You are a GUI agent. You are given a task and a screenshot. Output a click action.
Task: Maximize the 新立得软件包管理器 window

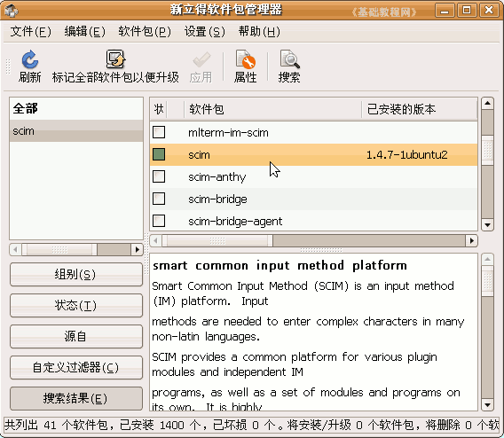click(x=467, y=11)
